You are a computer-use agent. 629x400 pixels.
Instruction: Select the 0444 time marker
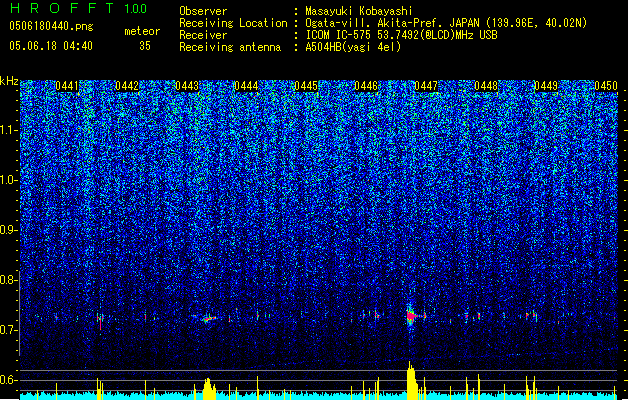click(246, 86)
